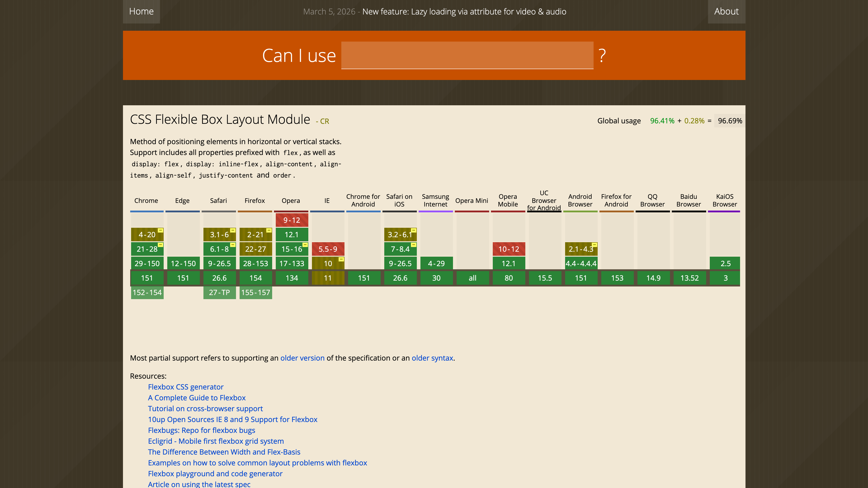The width and height of the screenshot is (868, 488).
Task: Select Chrome current version 151 cell
Action: [147, 278]
